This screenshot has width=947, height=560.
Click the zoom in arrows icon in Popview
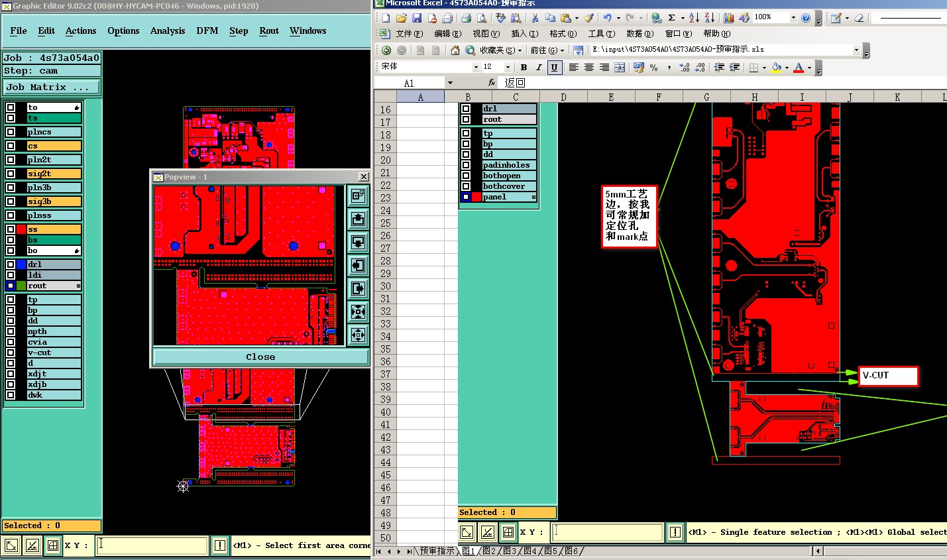point(358,311)
